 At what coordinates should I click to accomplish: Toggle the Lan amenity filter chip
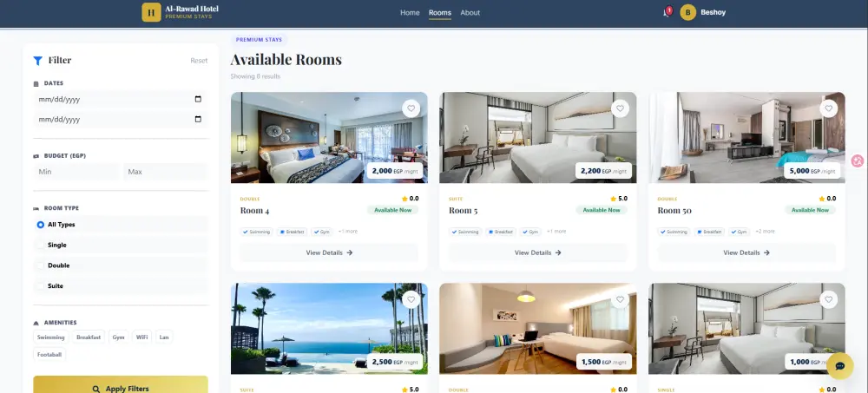pyautogui.click(x=164, y=337)
